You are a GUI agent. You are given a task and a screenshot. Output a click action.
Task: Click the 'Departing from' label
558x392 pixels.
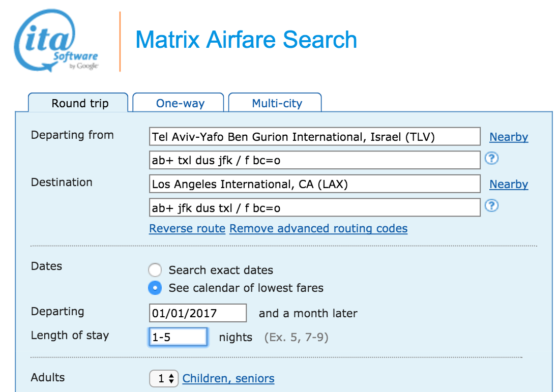pos(72,135)
